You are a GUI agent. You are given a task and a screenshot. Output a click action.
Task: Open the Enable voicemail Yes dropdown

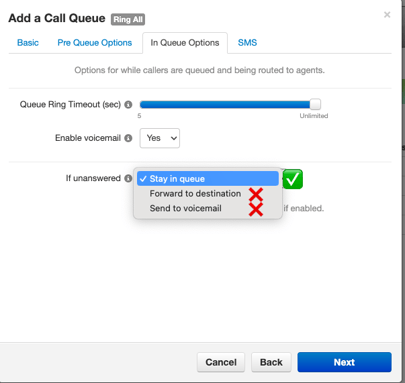click(x=160, y=138)
